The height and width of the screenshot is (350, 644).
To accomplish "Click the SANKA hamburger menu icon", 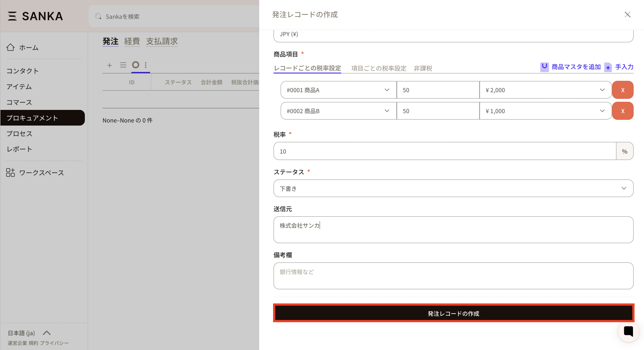I will (12, 16).
